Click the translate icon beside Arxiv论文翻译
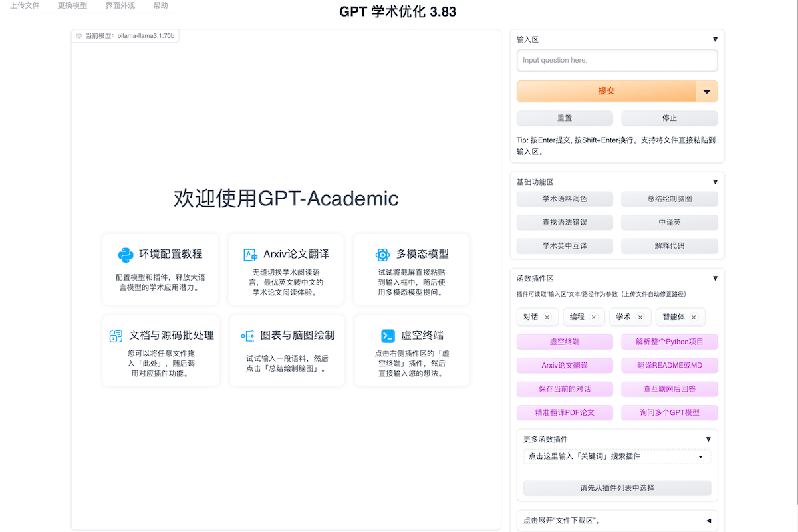The width and height of the screenshot is (798, 532). pos(251,254)
